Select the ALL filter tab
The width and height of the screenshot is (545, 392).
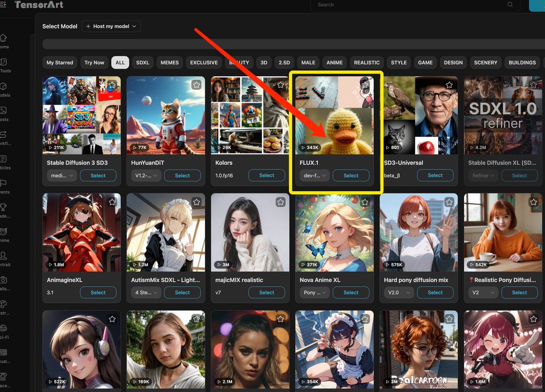click(120, 63)
